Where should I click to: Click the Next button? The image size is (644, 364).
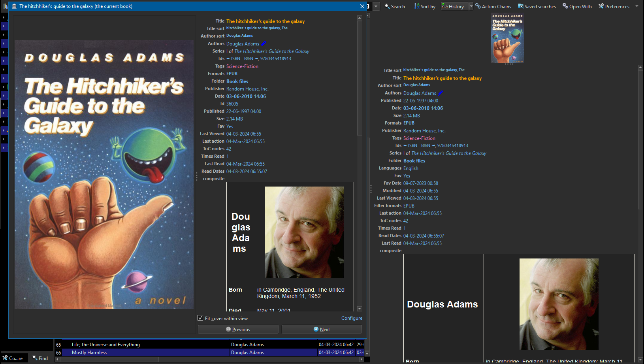click(322, 329)
